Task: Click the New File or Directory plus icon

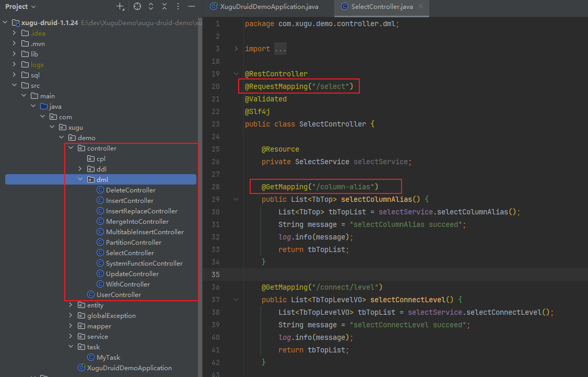Action: (120, 7)
